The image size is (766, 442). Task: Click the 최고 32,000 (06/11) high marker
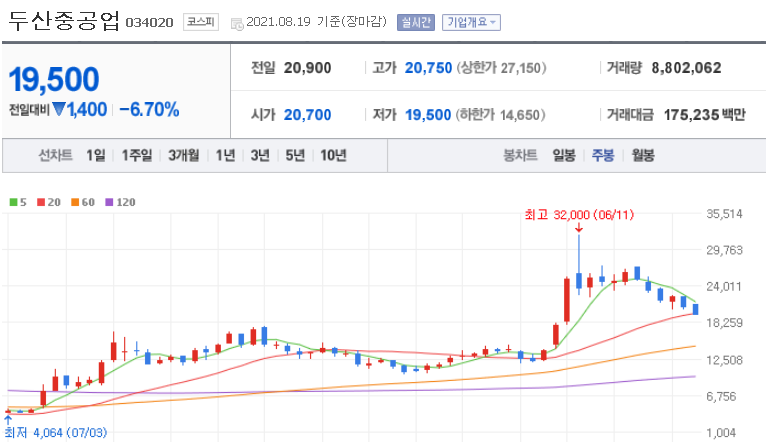coord(579,214)
